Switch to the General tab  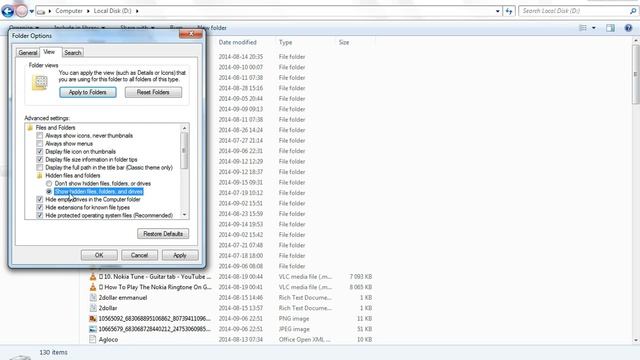pyautogui.click(x=28, y=53)
